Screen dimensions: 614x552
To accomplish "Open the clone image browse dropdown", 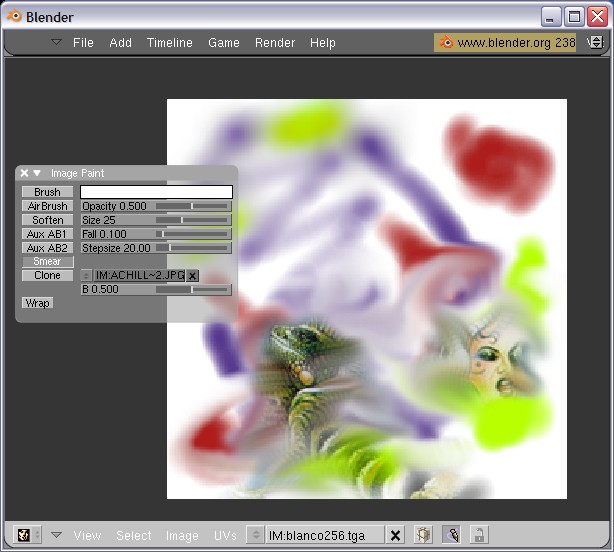I will pyautogui.click(x=87, y=276).
